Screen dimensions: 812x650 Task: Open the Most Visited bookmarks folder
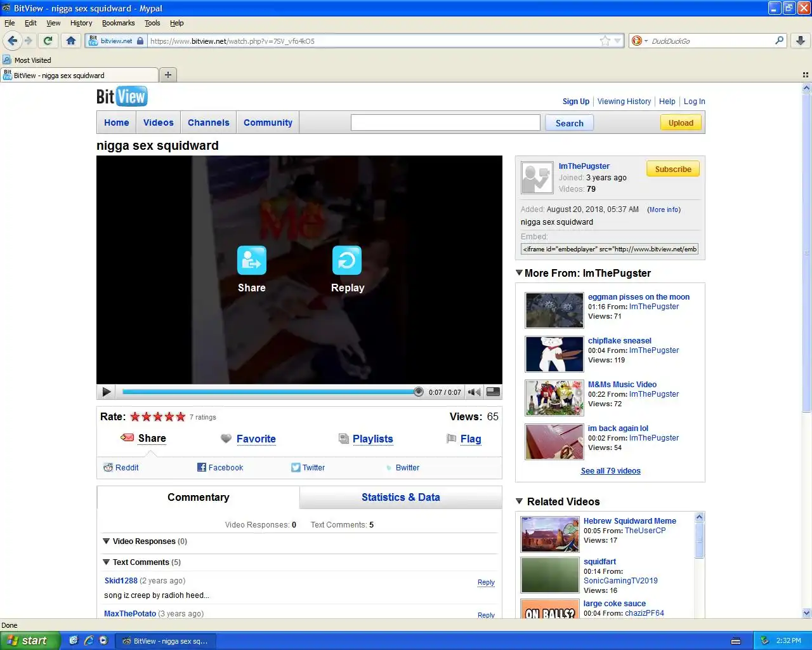[x=27, y=60]
